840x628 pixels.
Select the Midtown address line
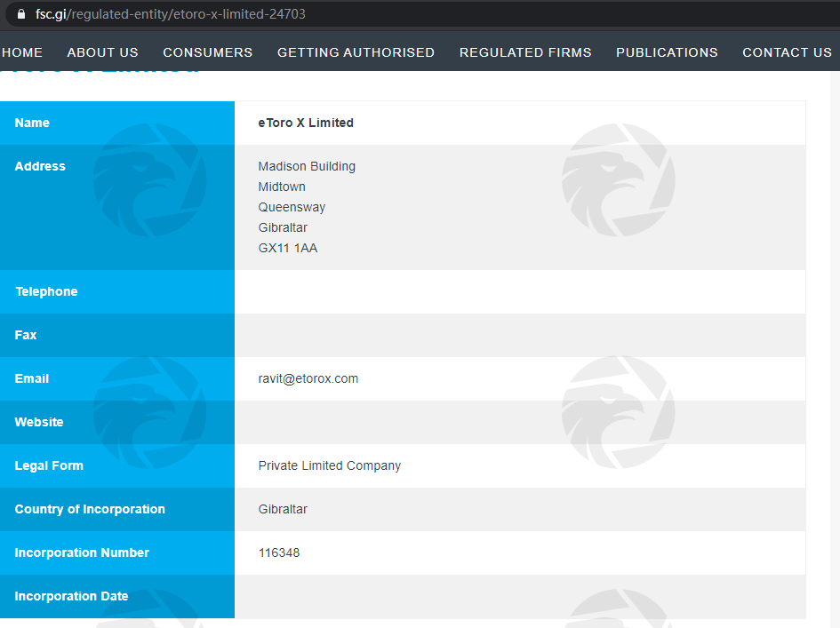click(282, 187)
